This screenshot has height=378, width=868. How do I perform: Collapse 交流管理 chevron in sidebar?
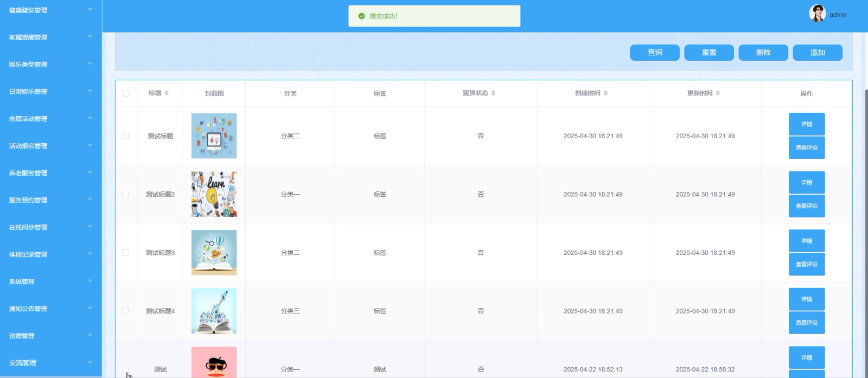(x=90, y=362)
